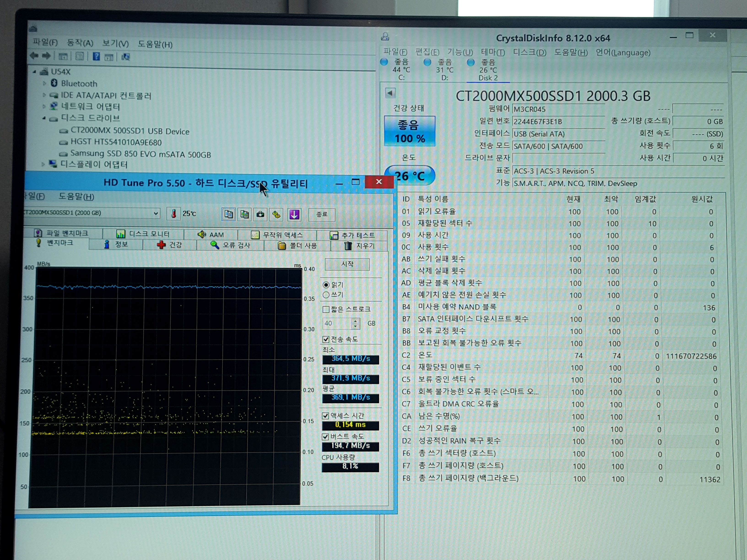Switch to the 오류 검사 tab
This screenshot has height=560, width=747.
(x=230, y=245)
